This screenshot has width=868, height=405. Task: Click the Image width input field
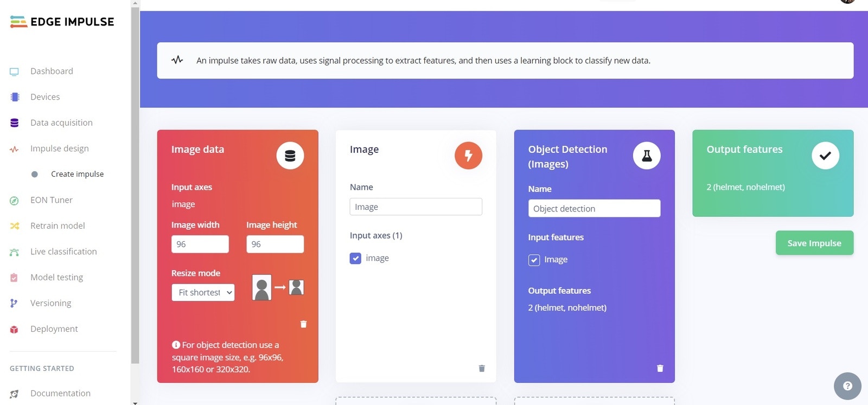point(200,245)
